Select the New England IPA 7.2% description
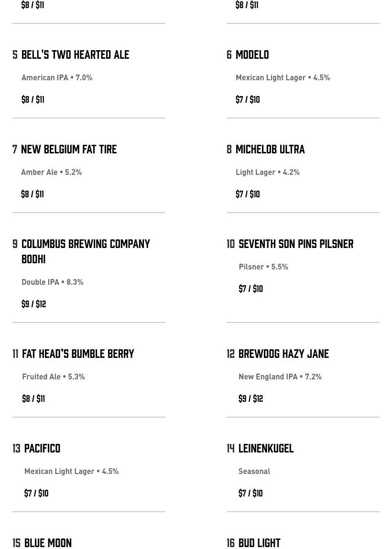This screenshot has height=549, width=392. (280, 377)
